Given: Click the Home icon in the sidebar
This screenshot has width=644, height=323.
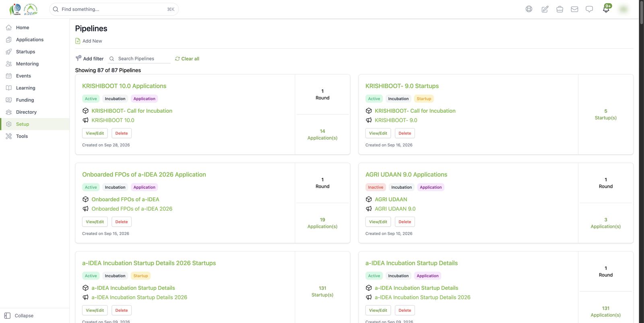Looking at the screenshot, I should coord(9,27).
